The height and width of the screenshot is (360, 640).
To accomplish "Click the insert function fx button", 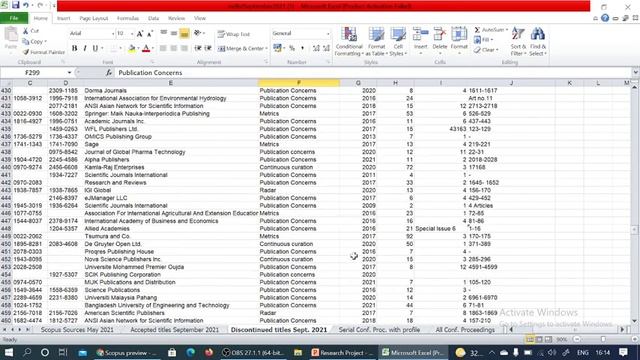I will tap(109, 73).
